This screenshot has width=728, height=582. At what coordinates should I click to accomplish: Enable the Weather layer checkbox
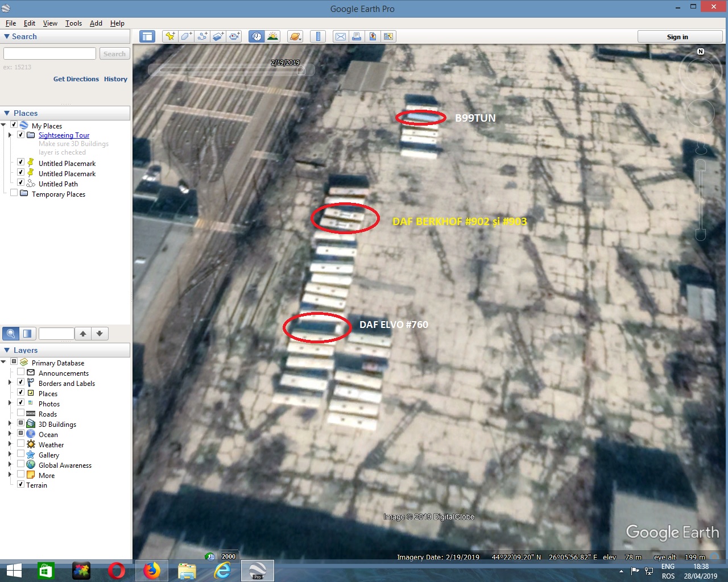[20, 444]
